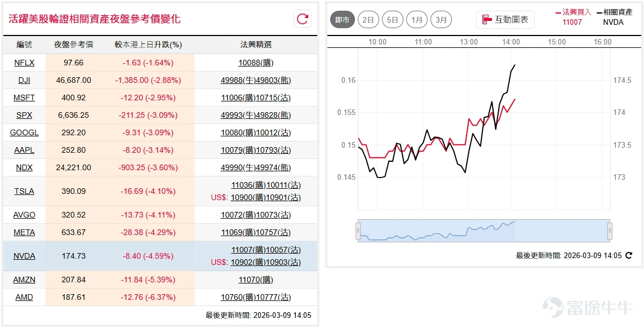The width and height of the screenshot is (644, 328).
Task: Switch chart to 5日 range
Action: coord(393,20)
